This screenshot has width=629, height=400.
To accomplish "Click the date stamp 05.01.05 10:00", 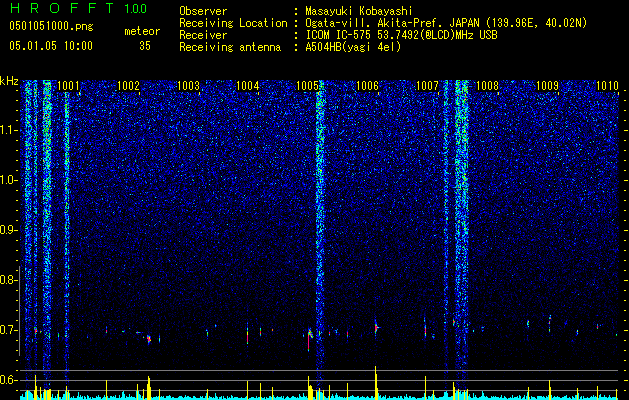I will pyautogui.click(x=51, y=46).
